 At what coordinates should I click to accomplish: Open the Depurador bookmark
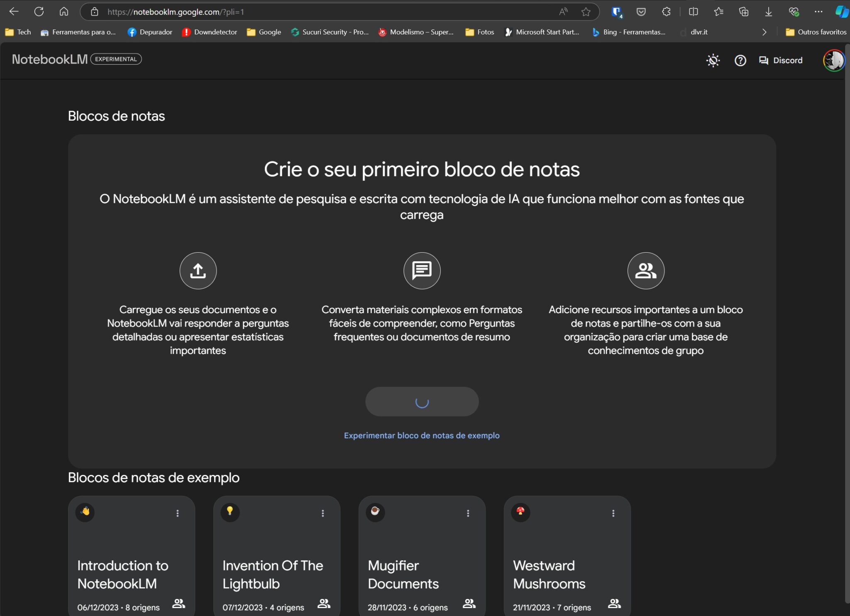[150, 32]
